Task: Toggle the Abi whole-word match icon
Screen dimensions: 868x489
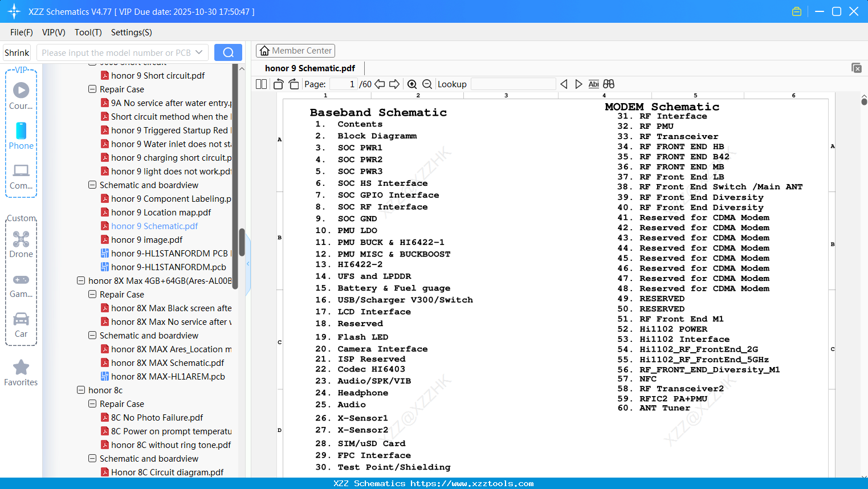Action: coord(593,84)
